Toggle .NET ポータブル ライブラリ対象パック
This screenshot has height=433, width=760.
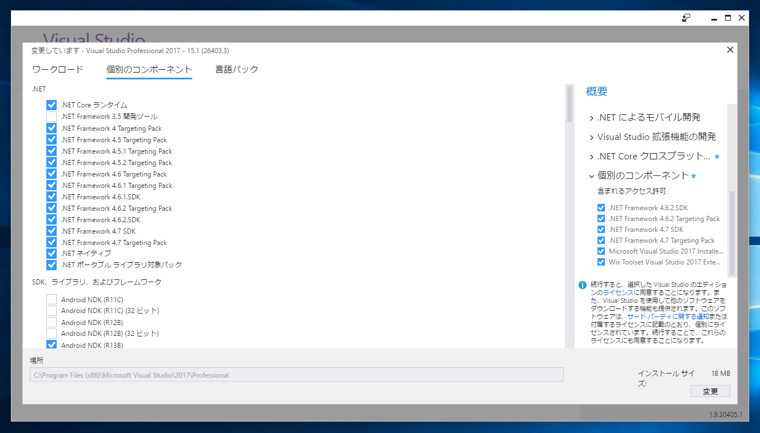(51, 265)
